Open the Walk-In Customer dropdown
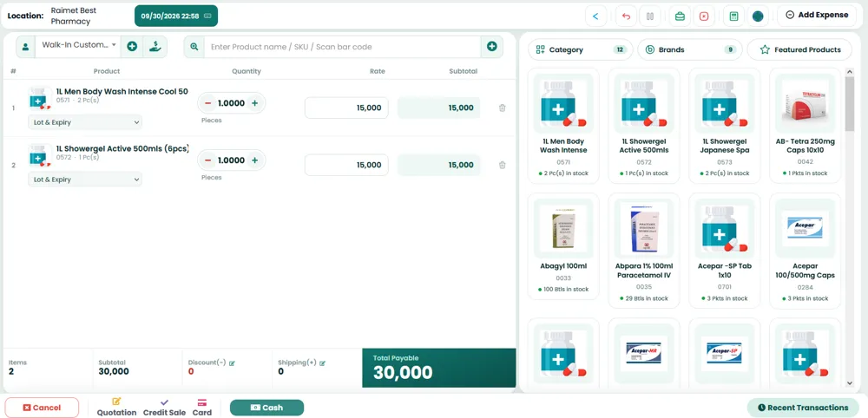The image size is (868, 418). tap(78, 45)
